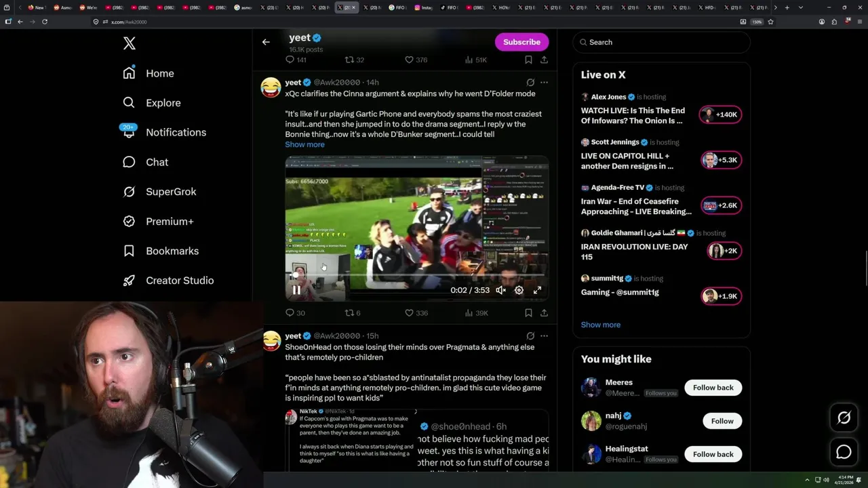Open Grok icon on xQc post
Viewport: 868px width, 488px height.
point(530,83)
